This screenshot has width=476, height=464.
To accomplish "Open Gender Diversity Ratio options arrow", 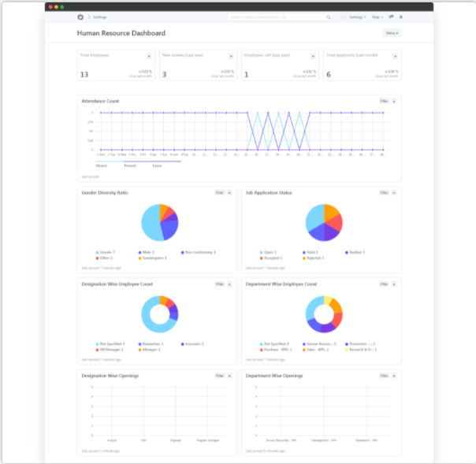I will (x=230, y=192).
